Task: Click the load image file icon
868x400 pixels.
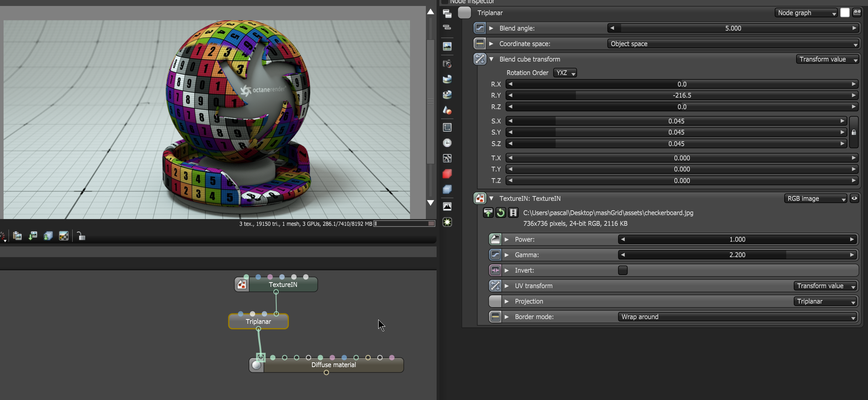Action: click(488, 213)
